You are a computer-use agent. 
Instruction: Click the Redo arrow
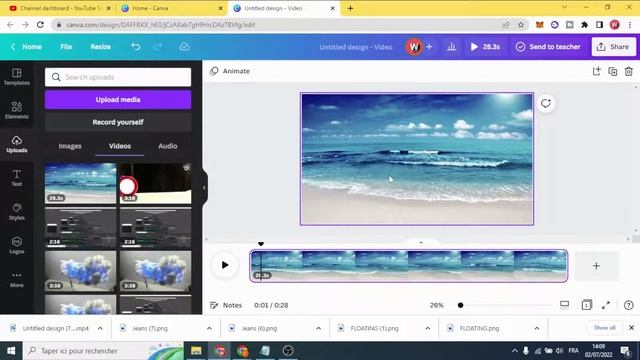pyautogui.click(x=158, y=47)
